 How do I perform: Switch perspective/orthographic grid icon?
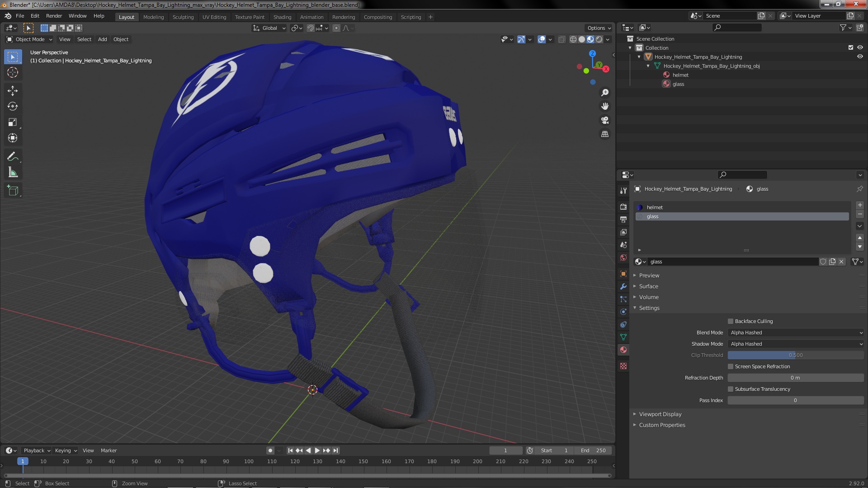point(605,134)
